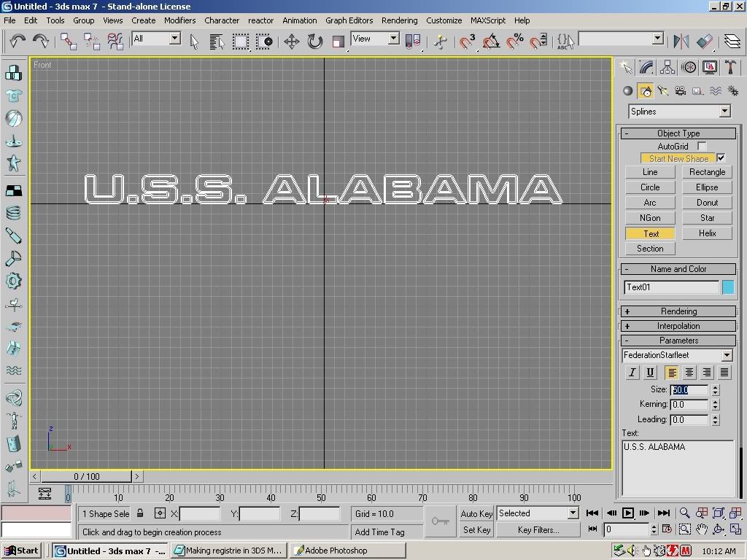This screenshot has width=747, height=560.
Task: Select the Select and Rotate tool
Action: click(x=315, y=42)
